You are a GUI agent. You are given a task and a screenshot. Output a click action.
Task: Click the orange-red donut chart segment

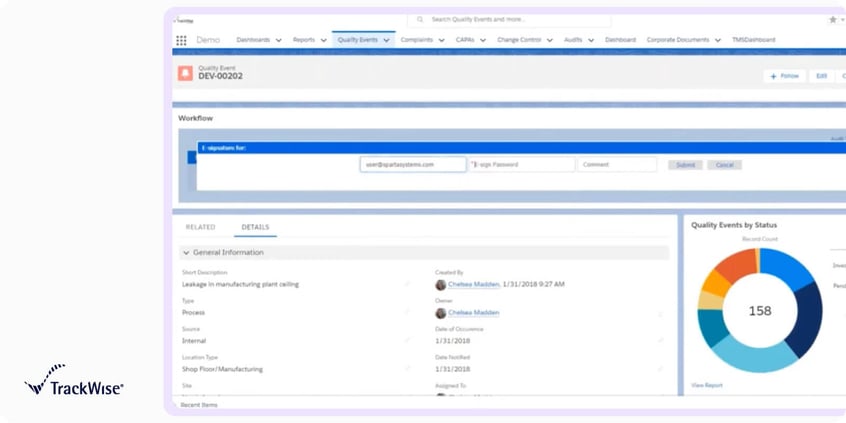pyautogui.click(x=736, y=263)
